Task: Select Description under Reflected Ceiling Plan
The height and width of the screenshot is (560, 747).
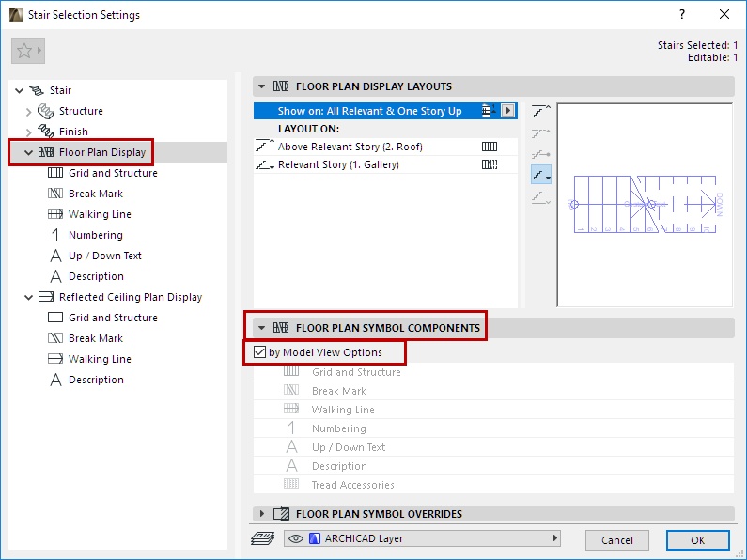Action: tap(96, 380)
